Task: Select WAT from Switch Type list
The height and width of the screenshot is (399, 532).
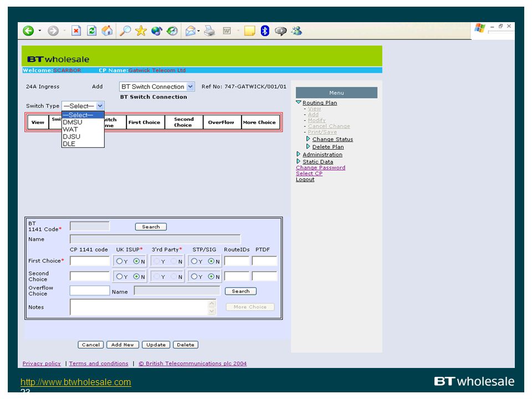Action: 83,129
